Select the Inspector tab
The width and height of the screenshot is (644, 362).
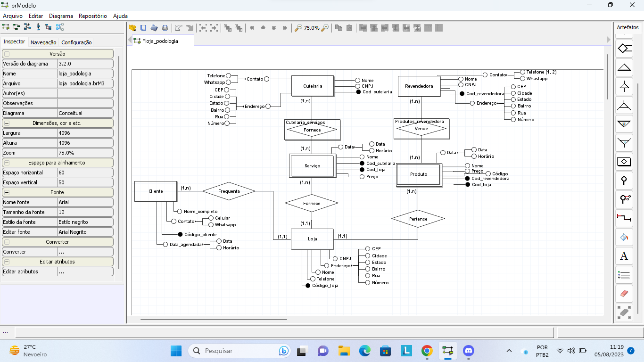click(14, 41)
